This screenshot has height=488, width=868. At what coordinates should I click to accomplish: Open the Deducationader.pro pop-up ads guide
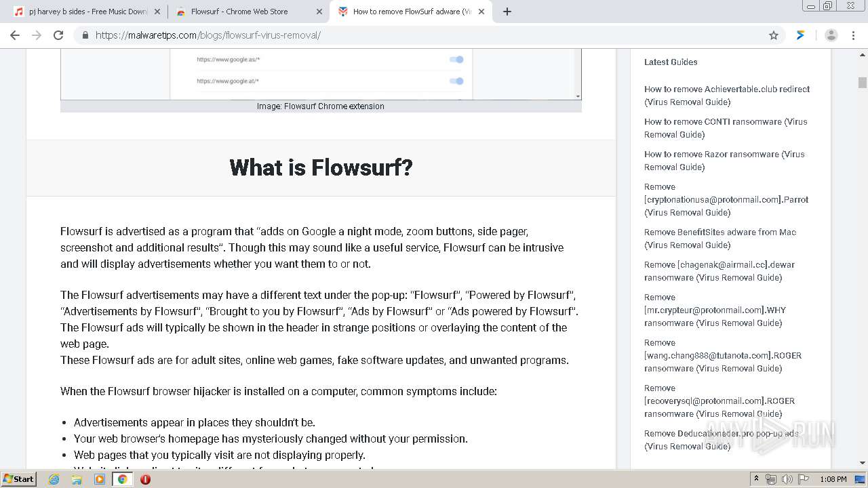coord(722,440)
